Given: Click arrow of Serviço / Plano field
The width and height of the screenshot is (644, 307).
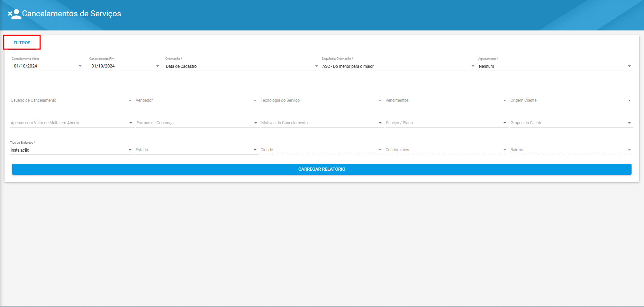Looking at the screenshot, I should [x=505, y=123].
